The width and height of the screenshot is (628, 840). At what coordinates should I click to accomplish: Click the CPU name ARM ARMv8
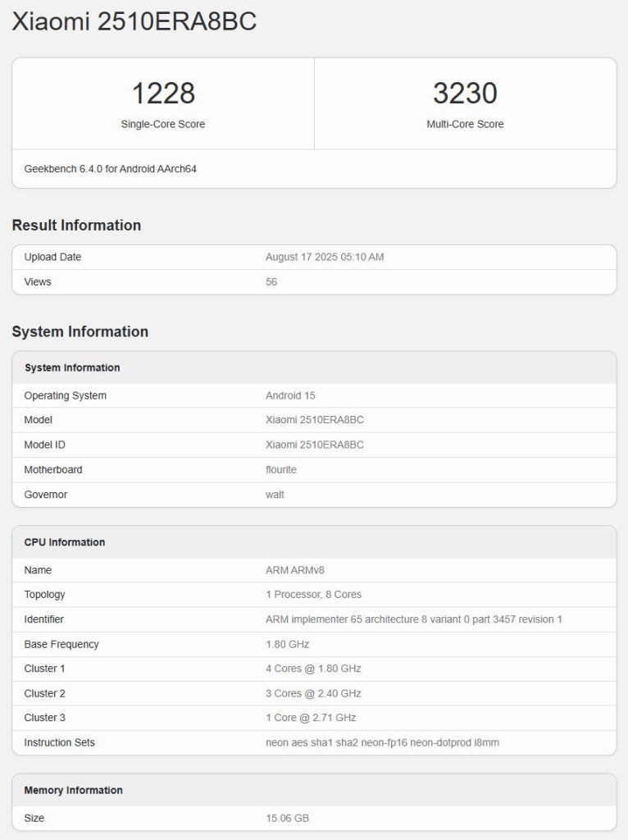295,570
